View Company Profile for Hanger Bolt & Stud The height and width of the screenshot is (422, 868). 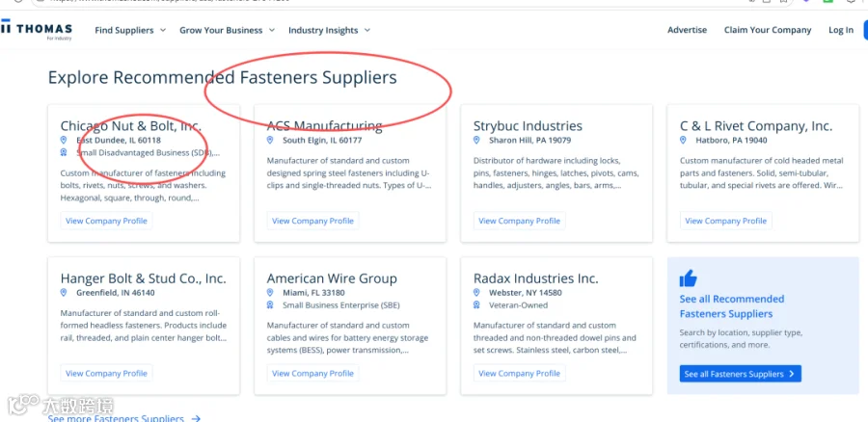click(106, 373)
